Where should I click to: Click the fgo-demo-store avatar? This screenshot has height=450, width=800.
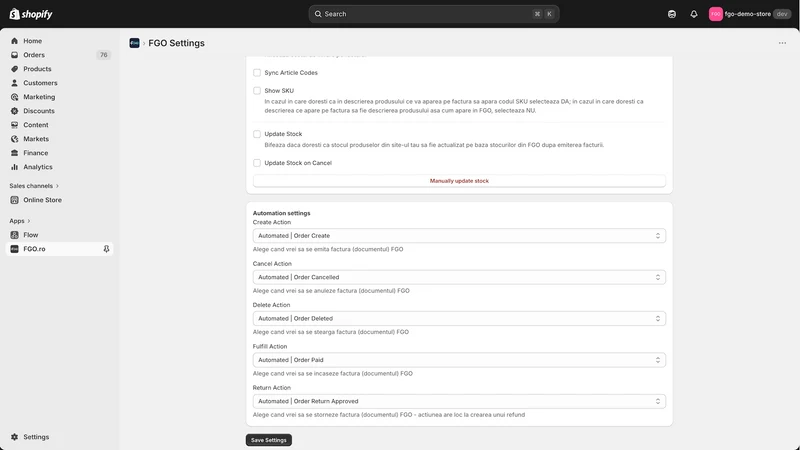[716, 14]
